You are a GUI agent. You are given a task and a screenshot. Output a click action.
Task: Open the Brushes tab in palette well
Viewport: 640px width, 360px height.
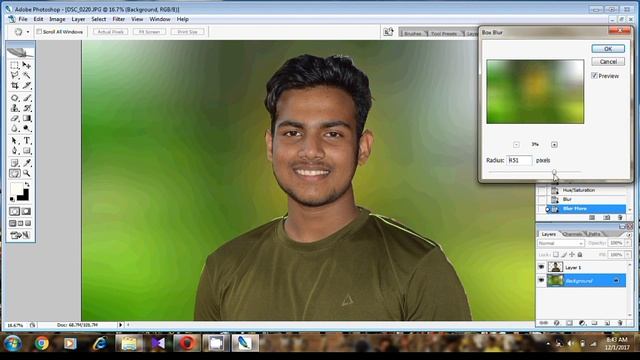(412, 33)
